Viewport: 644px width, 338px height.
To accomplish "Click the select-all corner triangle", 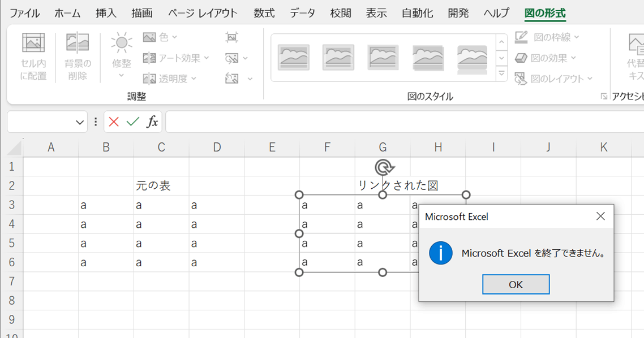I will (x=14, y=148).
